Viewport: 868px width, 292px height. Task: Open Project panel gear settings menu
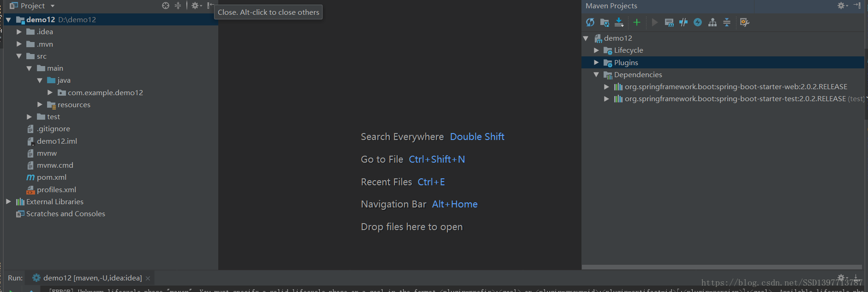(x=197, y=6)
